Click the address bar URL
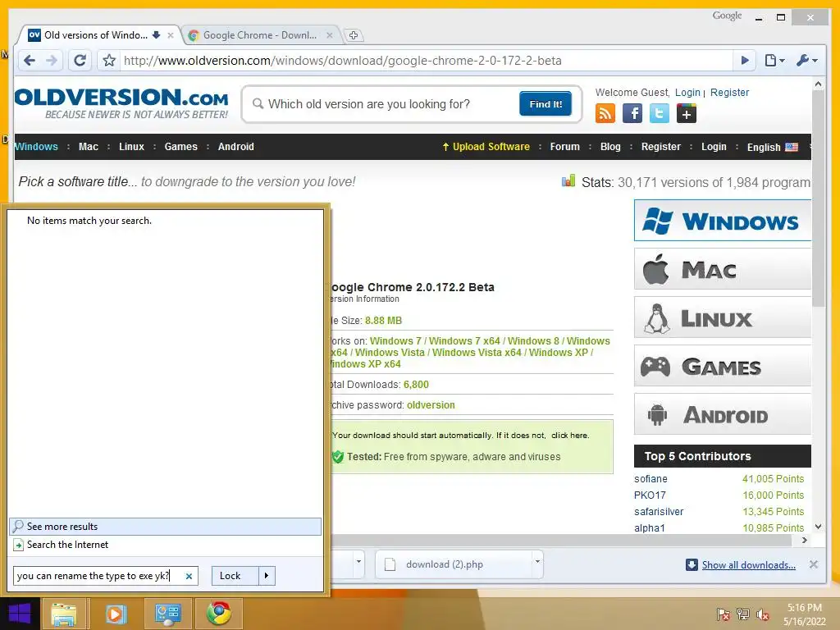The height and width of the screenshot is (630, 840). 342,61
